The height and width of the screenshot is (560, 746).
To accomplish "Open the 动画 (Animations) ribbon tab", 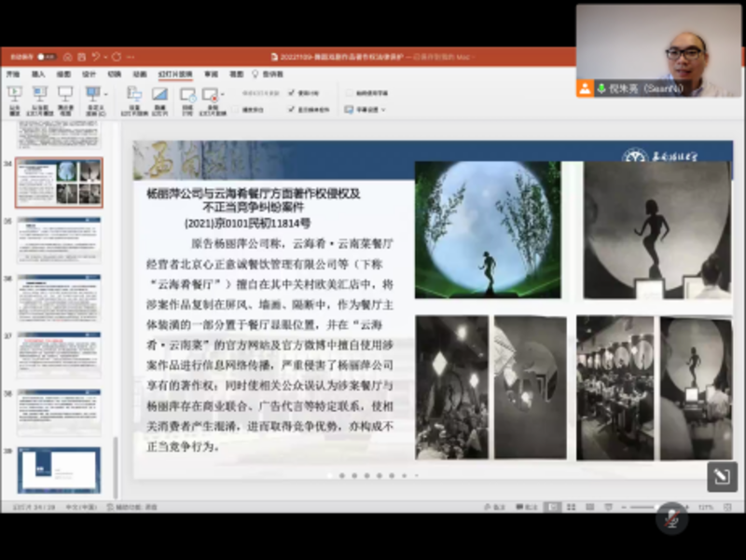I will click(x=139, y=75).
